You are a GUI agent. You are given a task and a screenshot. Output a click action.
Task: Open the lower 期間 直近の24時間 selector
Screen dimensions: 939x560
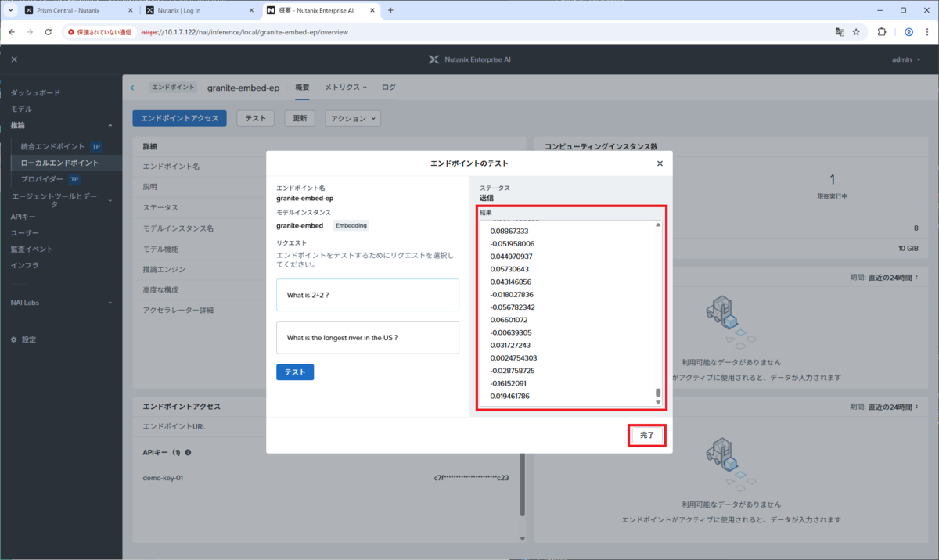[883, 407]
